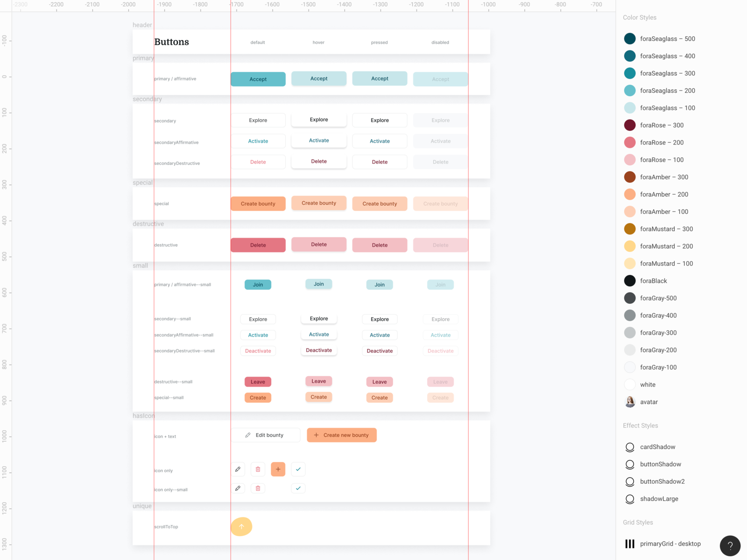Click the Create bounty special button
Viewport: 747px width, 560px height.
pyautogui.click(x=258, y=203)
